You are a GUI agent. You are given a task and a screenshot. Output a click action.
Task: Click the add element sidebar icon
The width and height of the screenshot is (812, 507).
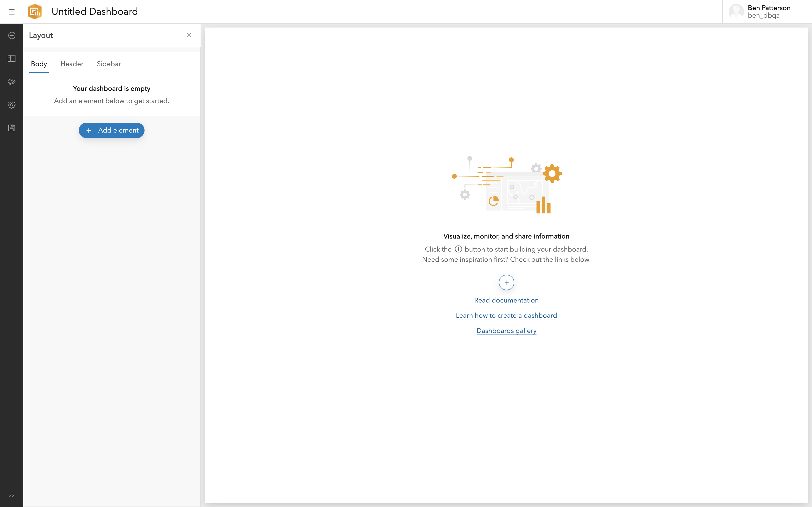(11, 35)
